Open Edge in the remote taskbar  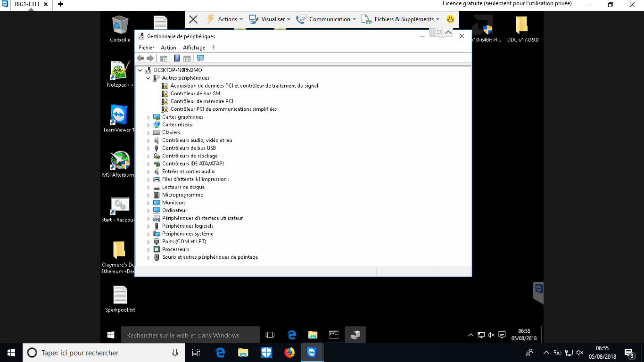coord(292,335)
